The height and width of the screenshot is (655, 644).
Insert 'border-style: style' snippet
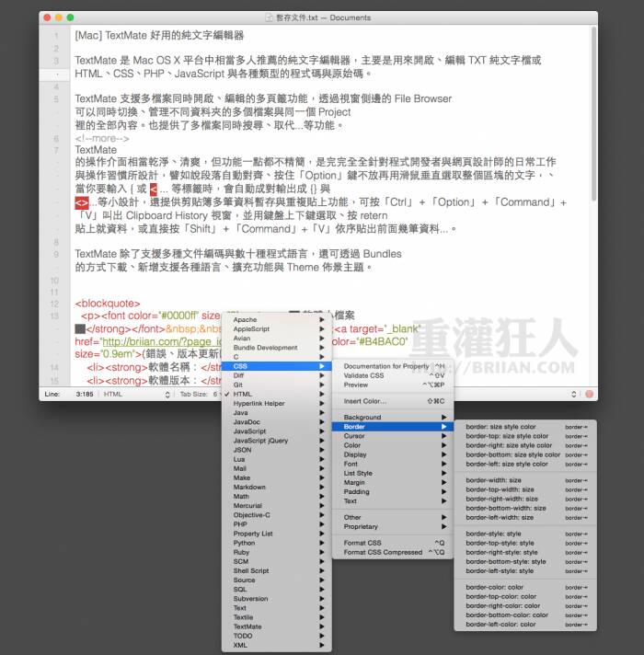525,534
